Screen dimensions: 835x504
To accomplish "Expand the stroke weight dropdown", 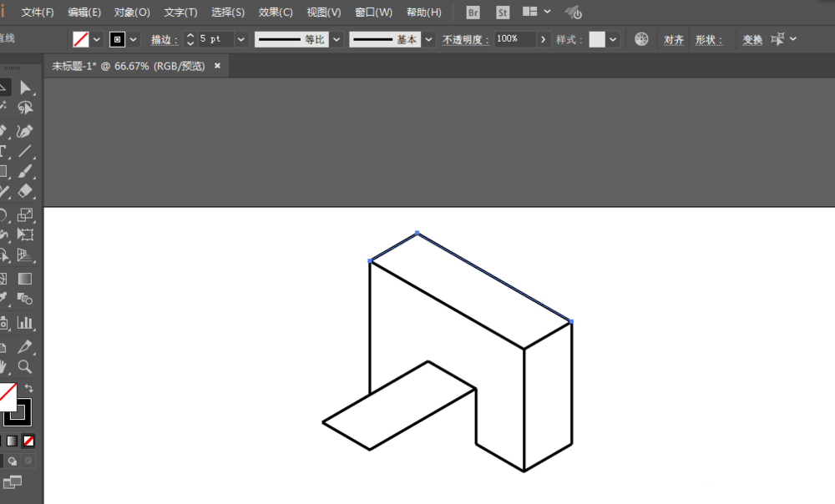I will [x=241, y=39].
